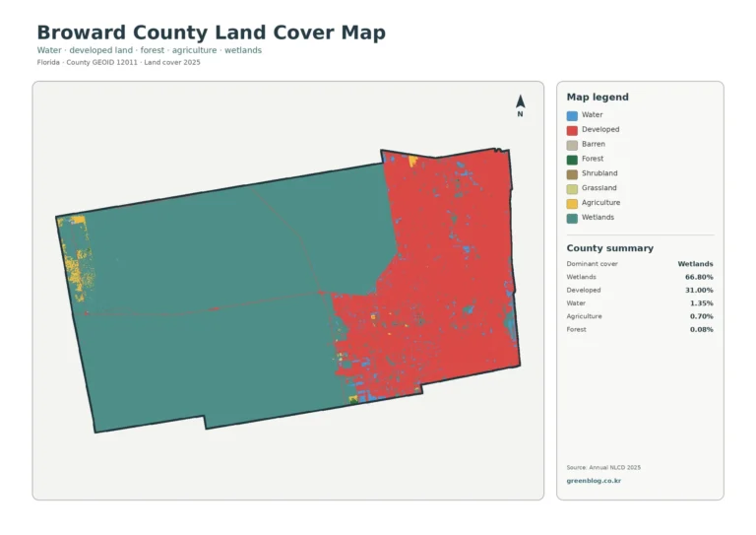This screenshot has height=535, width=756.
Task: Select the Water color swatch in legend
Action: click(572, 116)
